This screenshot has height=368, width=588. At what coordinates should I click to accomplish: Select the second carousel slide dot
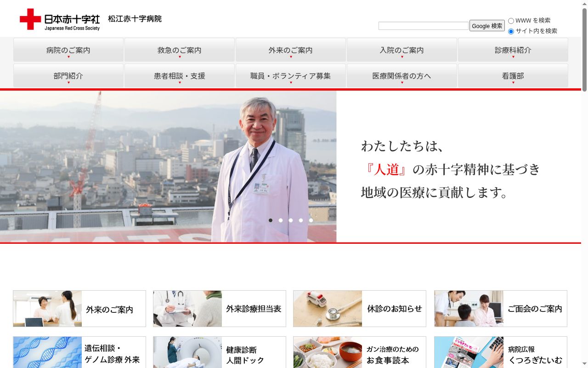coord(281,220)
